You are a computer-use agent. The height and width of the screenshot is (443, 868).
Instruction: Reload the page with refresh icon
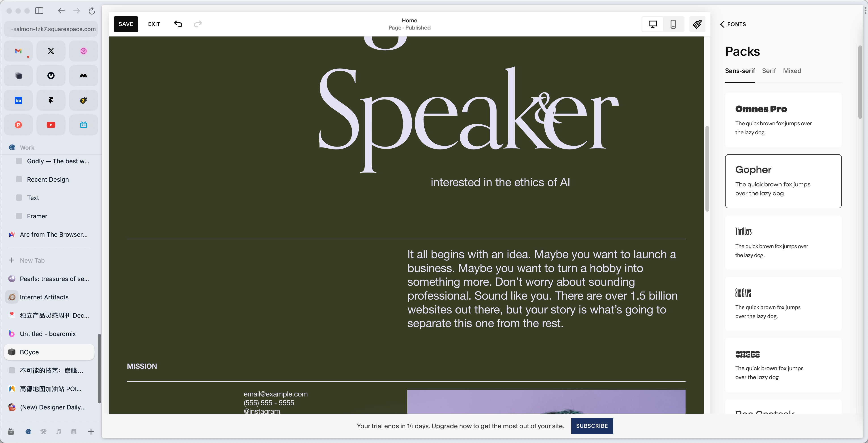(x=92, y=11)
